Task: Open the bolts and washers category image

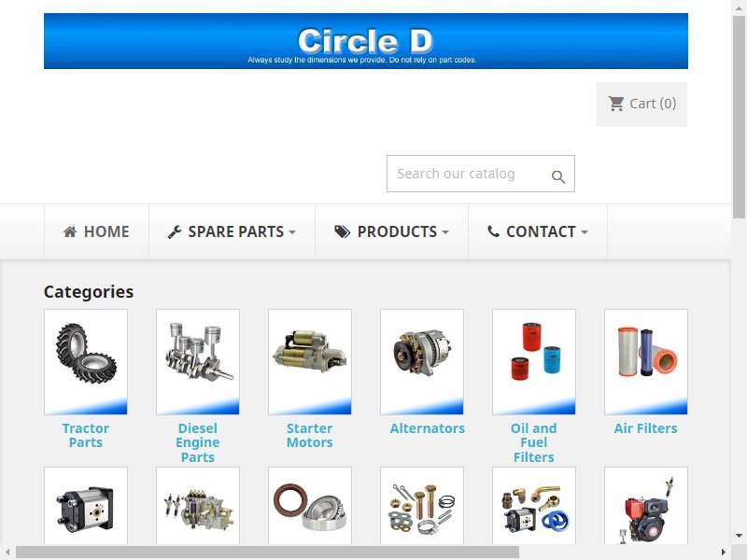Action: pos(422,506)
